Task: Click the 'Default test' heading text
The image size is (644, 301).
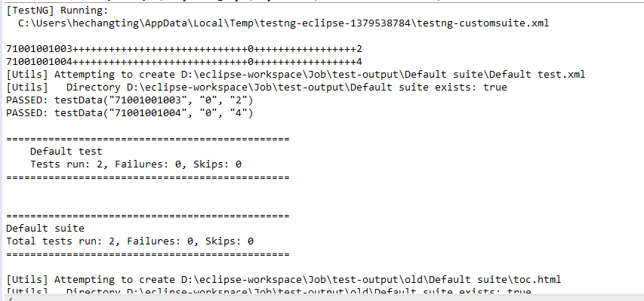Action: [66, 152]
